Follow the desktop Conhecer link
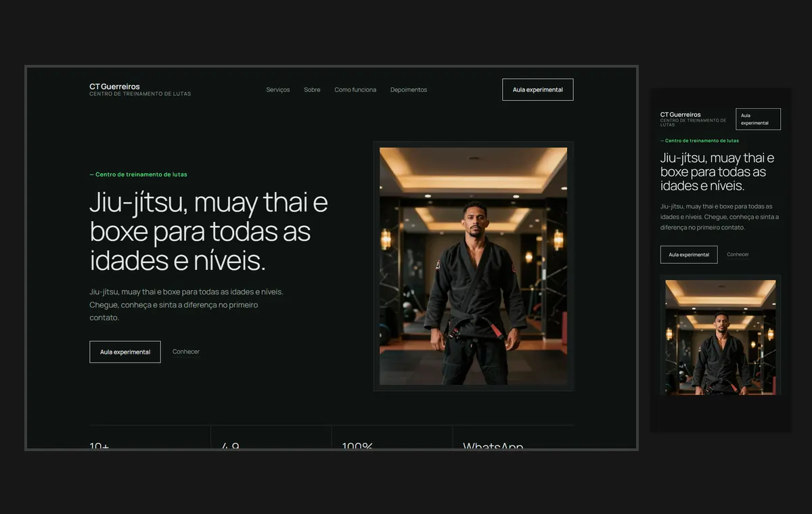Viewport: 812px width, 514px height. [x=186, y=352]
